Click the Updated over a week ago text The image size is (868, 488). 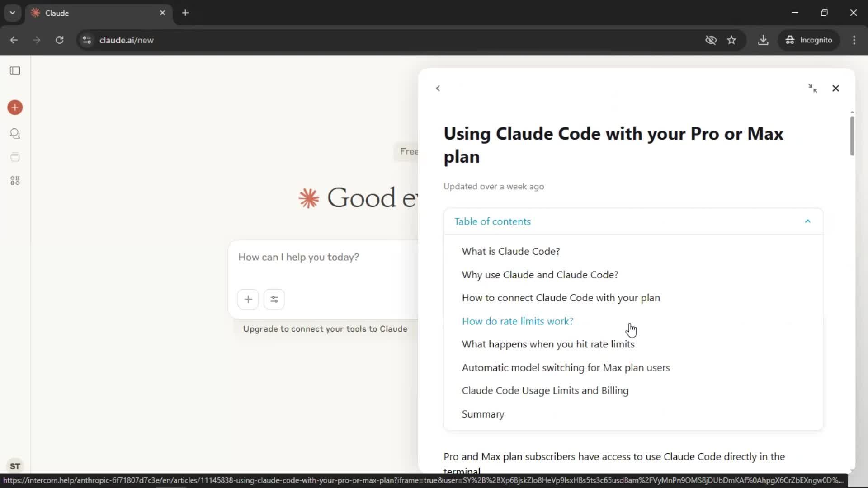point(494,187)
